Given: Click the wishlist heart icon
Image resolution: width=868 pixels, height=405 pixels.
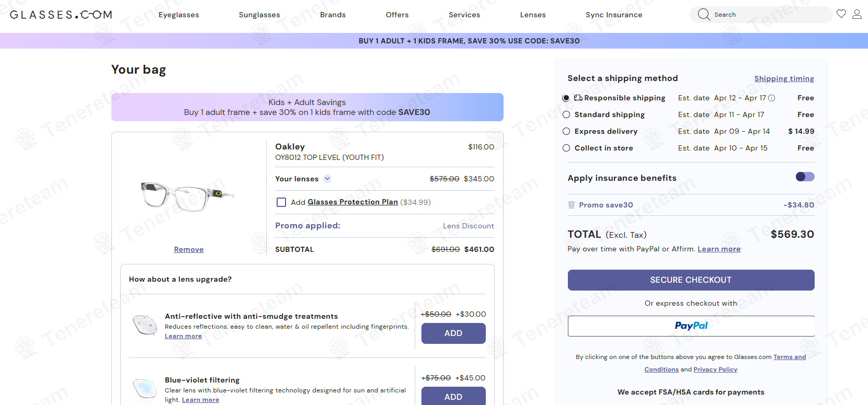Looking at the screenshot, I should [x=841, y=14].
